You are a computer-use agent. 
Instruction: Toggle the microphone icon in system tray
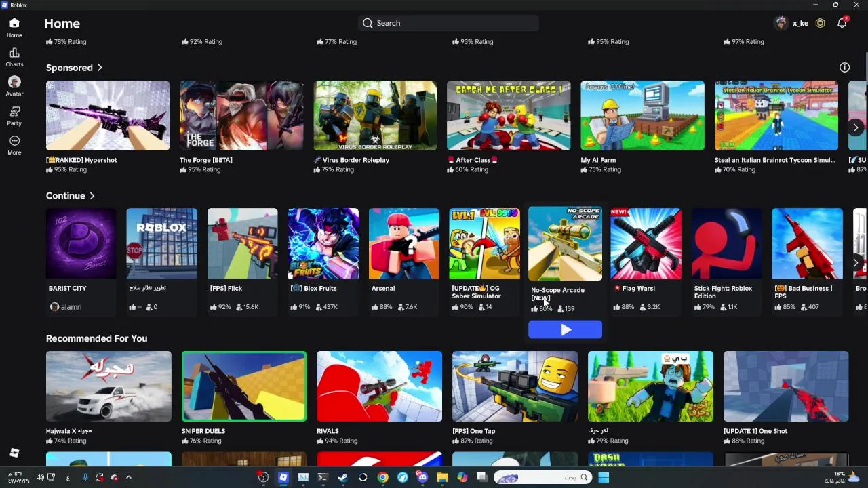click(85, 477)
